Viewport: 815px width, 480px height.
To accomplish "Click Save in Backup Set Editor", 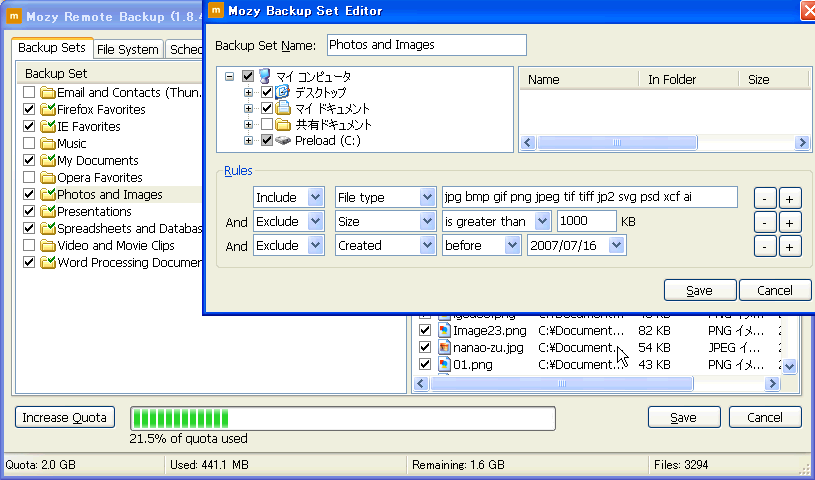I will (x=700, y=290).
